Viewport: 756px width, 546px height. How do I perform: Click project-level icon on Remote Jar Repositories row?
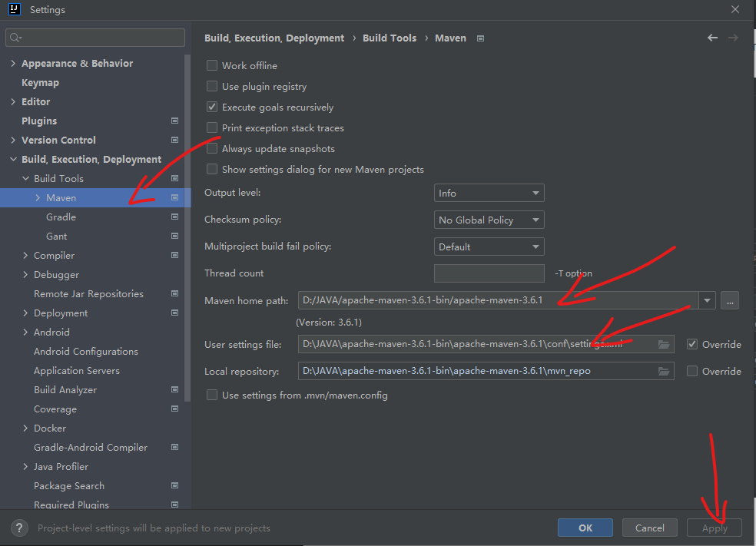[175, 293]
